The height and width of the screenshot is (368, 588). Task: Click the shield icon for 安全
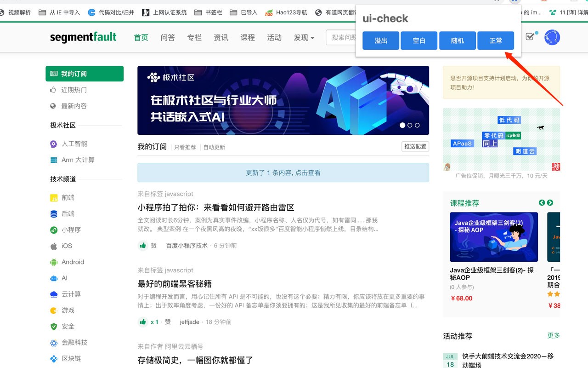point(54,327)
